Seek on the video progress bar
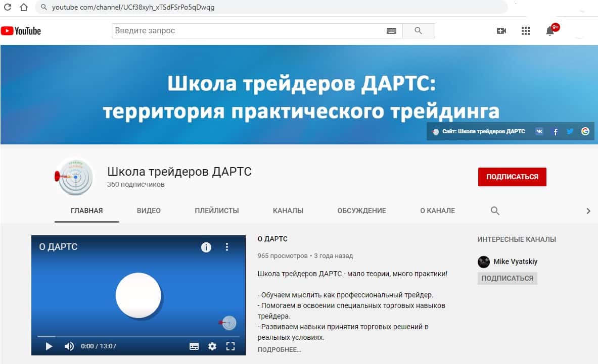Screen dimensions: 598x364 (138, 336)
